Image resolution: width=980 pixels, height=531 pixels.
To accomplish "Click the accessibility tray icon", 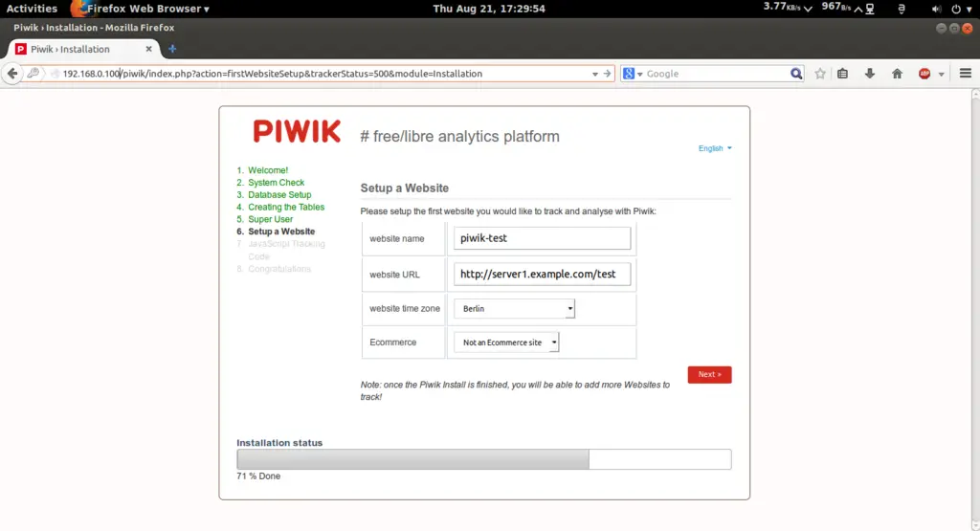I will coord(902,9).
